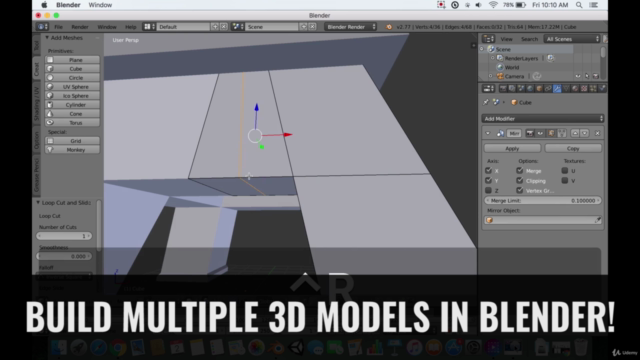This screenshot has width=640, height=360.
Task: Add a new scene using the plus icon
Action: 304,27
